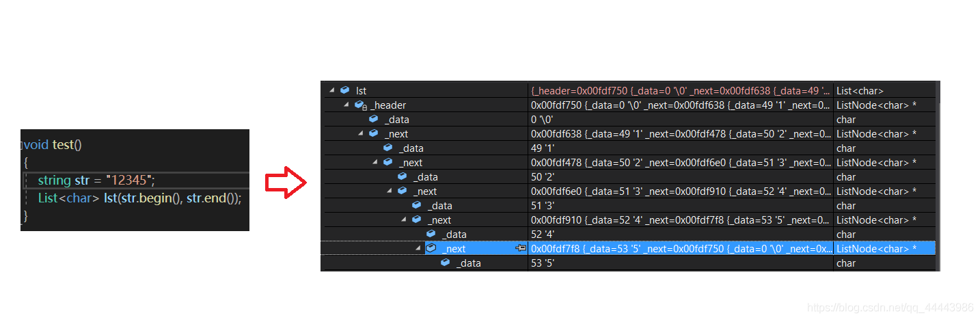Image resolution: width=980 pixels, height=320 pixels.
Task: Click the cube icon of _next row 0x00fdf910
Action: [416, 219]
